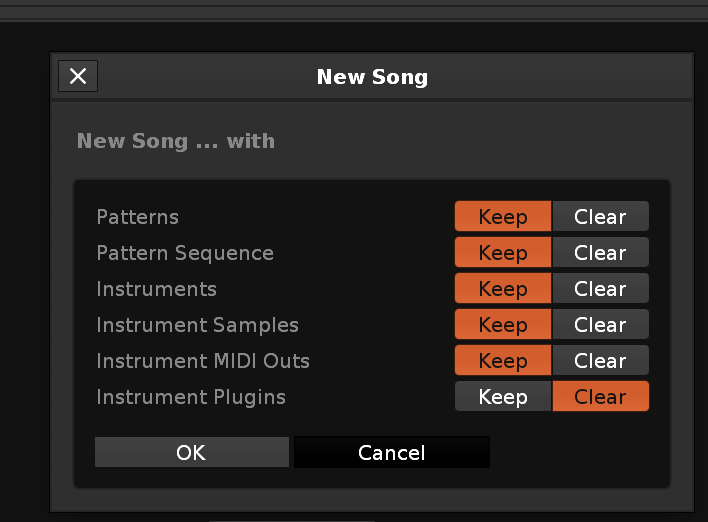Clear Instruments for the new song

pos(600,289)
